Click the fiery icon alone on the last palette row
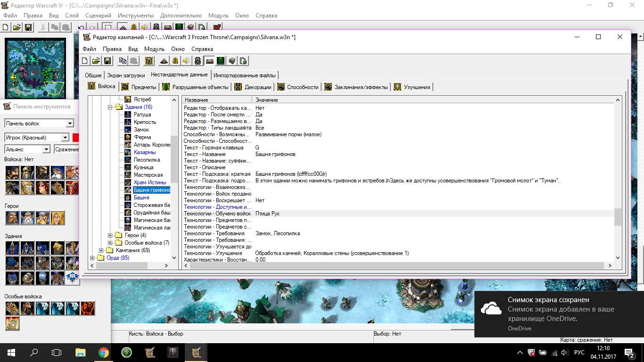The height and width of the screenshot is (362, 644). 13,323
